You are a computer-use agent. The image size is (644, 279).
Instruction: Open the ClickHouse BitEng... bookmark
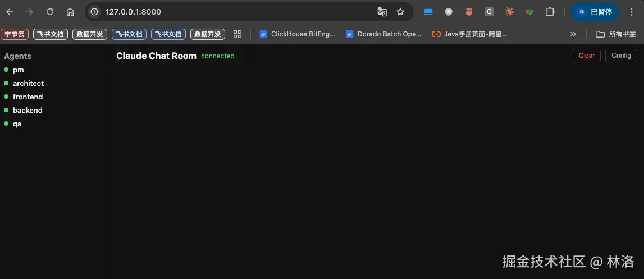[298, 34]
